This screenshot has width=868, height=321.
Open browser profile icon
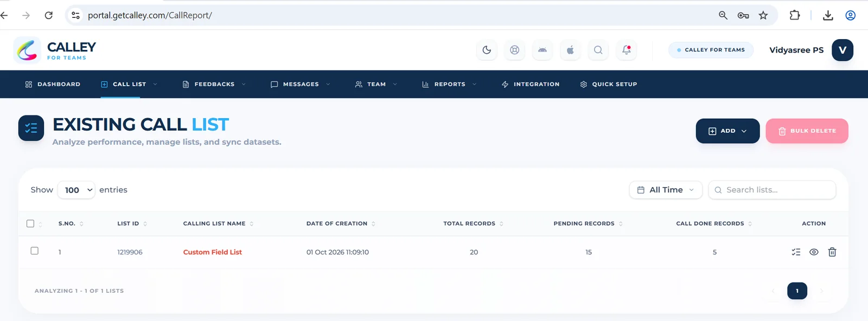[851, 15]
